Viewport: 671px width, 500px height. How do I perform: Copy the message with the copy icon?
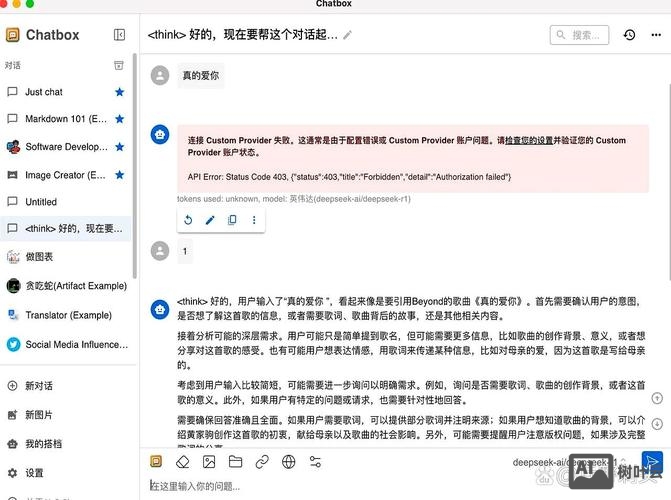click(232, 220)
